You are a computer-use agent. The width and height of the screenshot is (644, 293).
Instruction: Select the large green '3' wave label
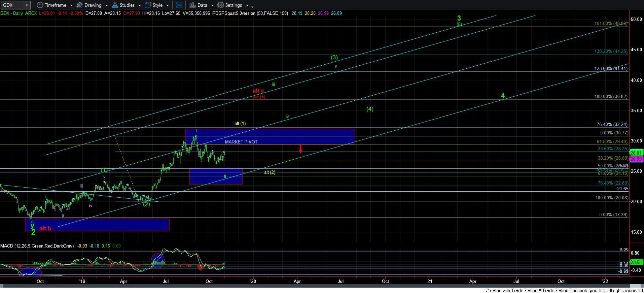pyautogui.click(x=459, y=19)
